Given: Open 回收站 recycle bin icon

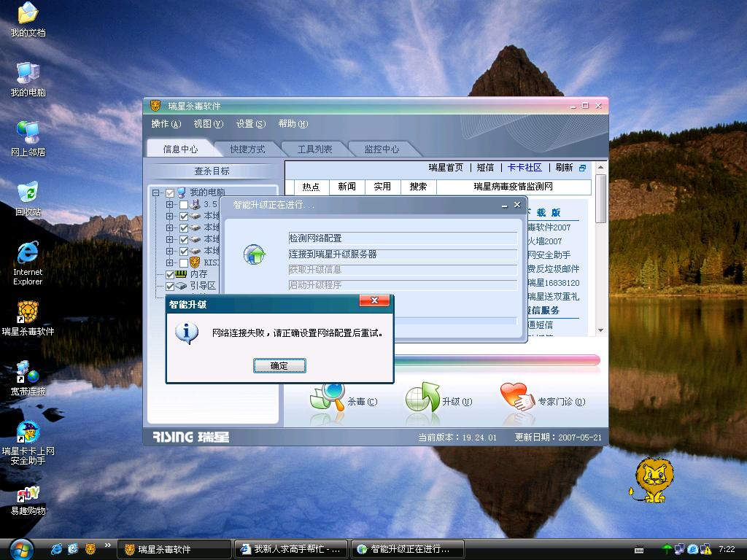Looking at the screenshot, I should coord(28,198).
